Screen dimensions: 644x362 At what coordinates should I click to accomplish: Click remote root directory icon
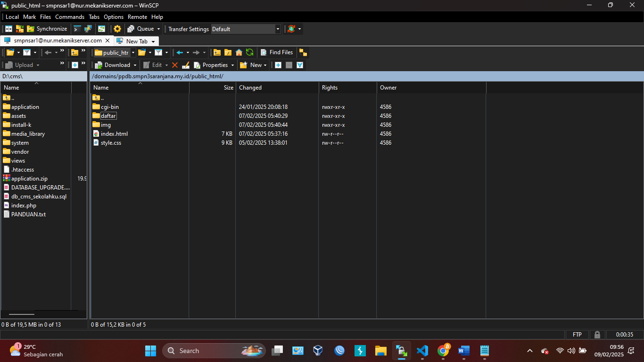[228, 52]
